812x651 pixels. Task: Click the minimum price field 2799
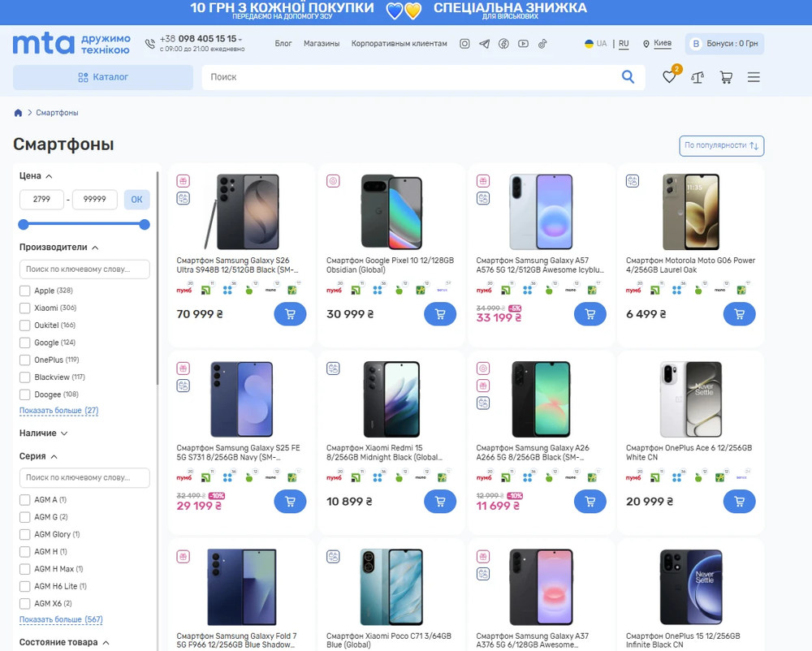[x=41, y=200]
